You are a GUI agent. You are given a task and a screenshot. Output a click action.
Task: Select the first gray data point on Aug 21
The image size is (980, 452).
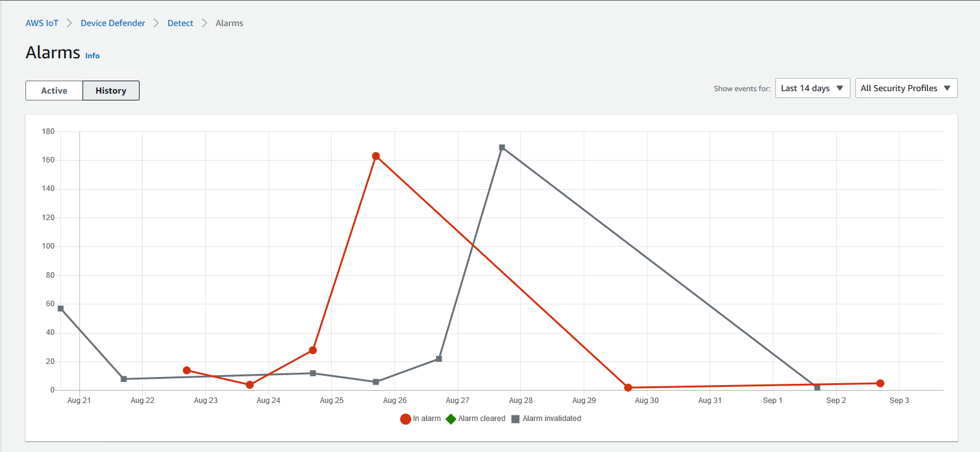coord(60,308)
